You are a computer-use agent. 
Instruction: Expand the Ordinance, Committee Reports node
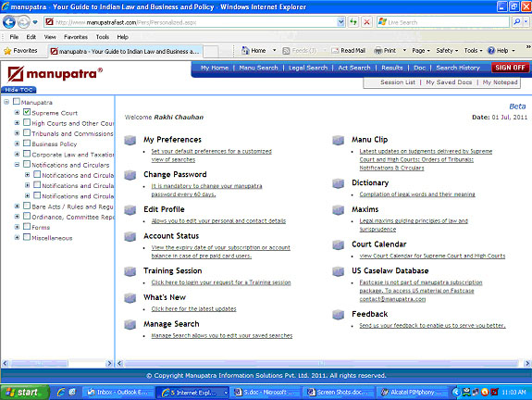coord(17,217)
